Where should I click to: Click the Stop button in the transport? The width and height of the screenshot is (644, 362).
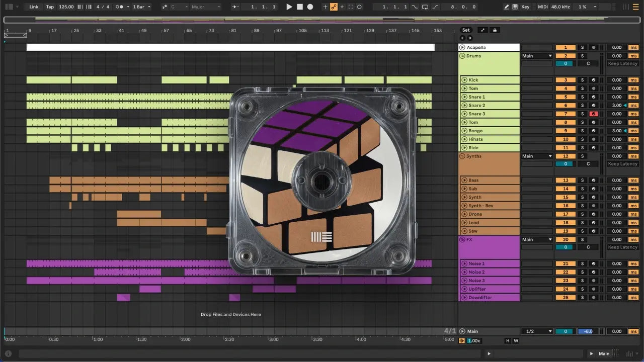[299, 7]
